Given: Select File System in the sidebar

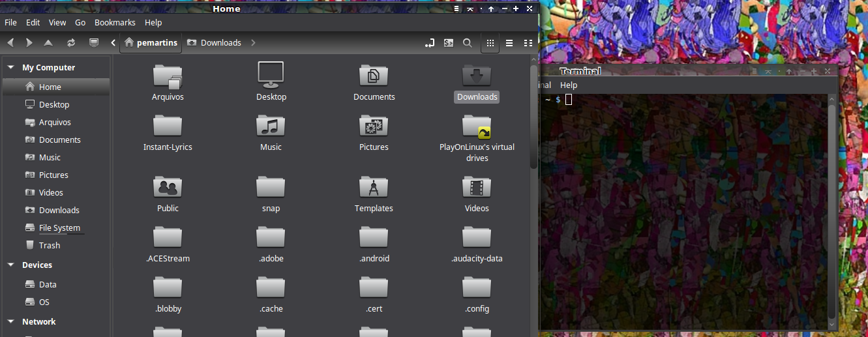Looking at the screenshot, I should click(x=56, y=227).
